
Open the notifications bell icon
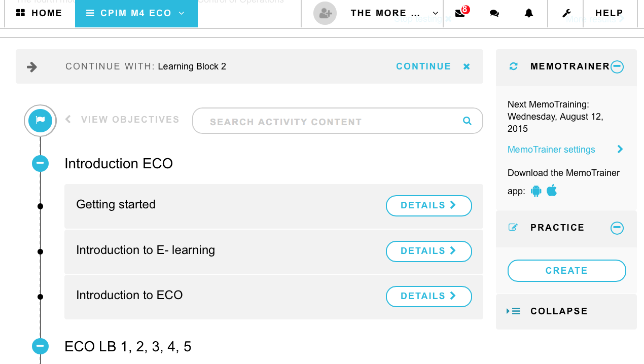click(x=529, y=14)
